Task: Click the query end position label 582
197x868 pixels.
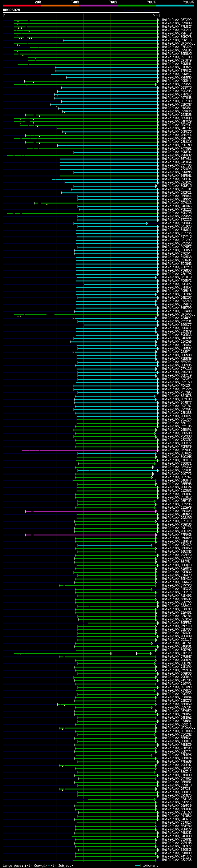Action: [155, 15]
